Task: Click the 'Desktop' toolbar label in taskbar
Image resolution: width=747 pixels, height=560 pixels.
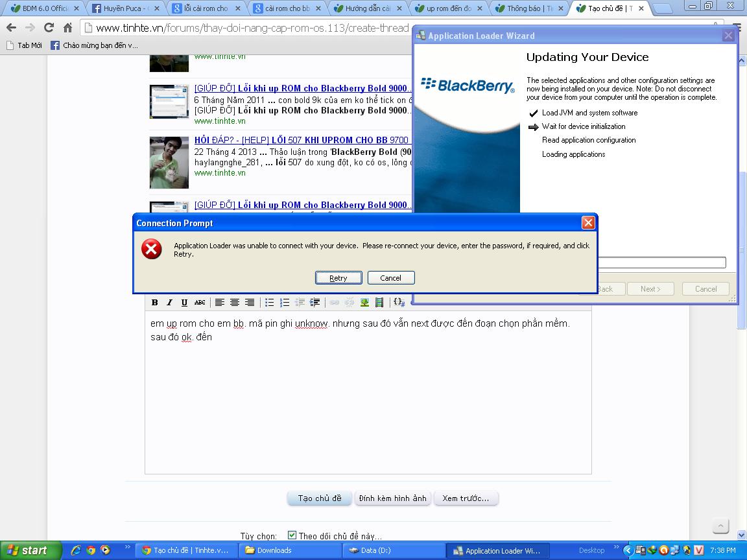Action: 591,550
